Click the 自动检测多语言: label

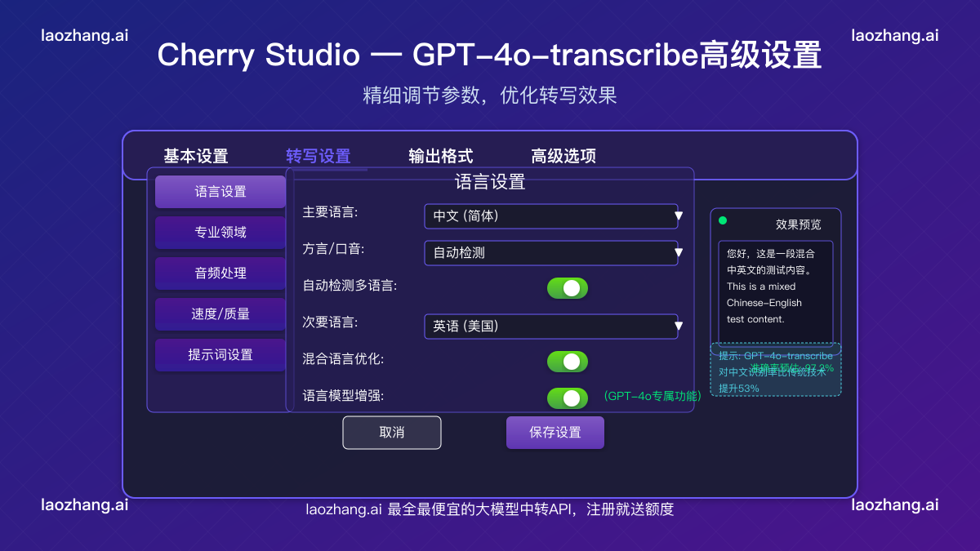point(350,286)
